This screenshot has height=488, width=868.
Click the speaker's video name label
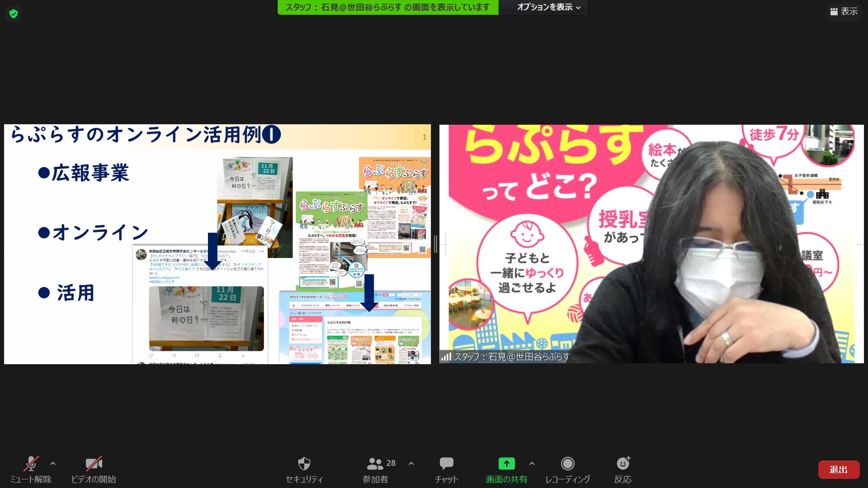tap(511, 357)
